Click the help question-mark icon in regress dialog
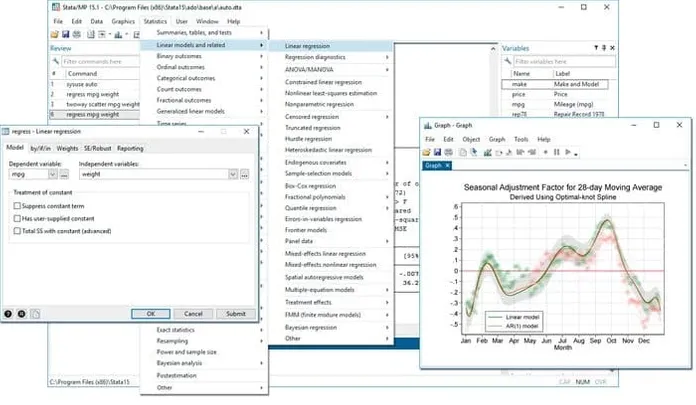The width and height of the screenshot is (696, 405). (x=8, y=314)
